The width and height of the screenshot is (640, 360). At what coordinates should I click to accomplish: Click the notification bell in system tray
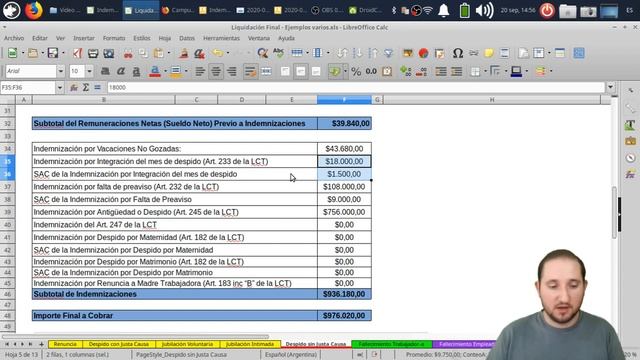pos(444,10)
